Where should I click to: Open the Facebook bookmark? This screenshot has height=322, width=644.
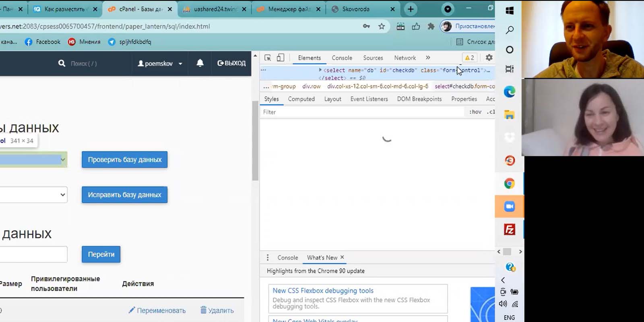coord(42,42)
